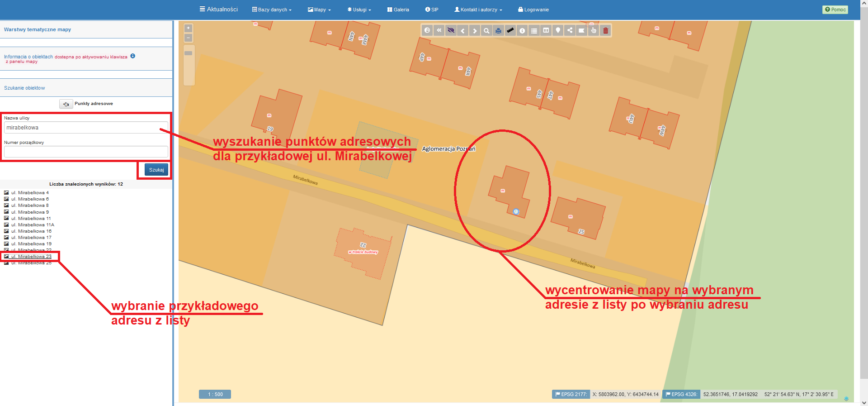Click the globe full-extent map tool
The width and height of the screenshot is (868, 406).
(427, 31)
